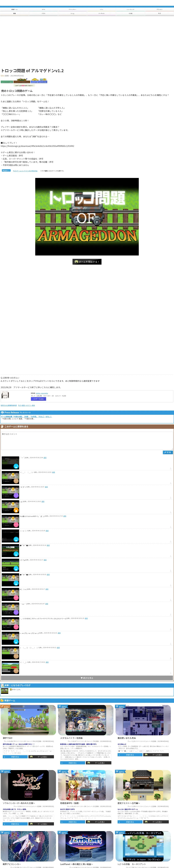Screen dimensions: 174x868
Task: Click 詳細を見る under メタモルバトラー狂詩曲
Action: [73, 763]
